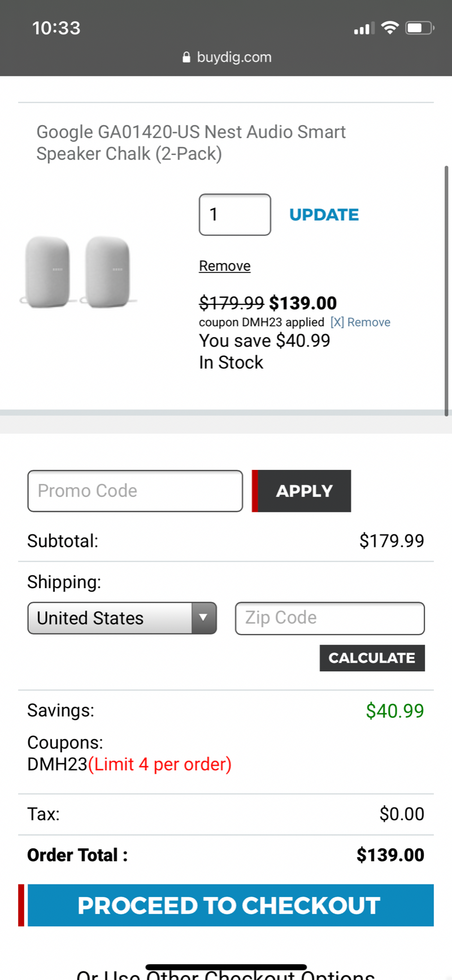Viewport: 452px width, 980px height.
Task: Click the page scrollbar on right edge
Action: pos(446,291)
